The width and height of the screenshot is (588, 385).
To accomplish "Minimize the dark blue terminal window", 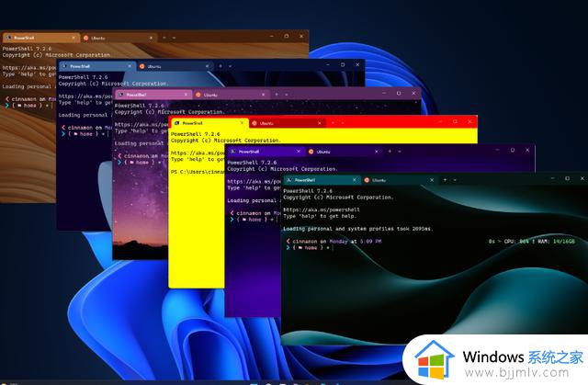I will [x=328, y=64].
